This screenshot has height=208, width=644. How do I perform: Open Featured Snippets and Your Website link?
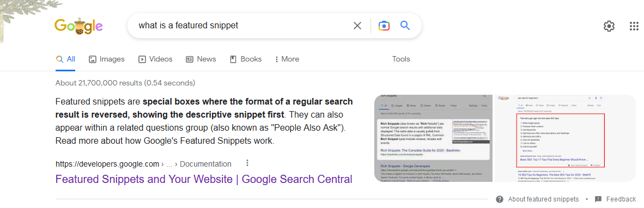(x=204, y=179)
